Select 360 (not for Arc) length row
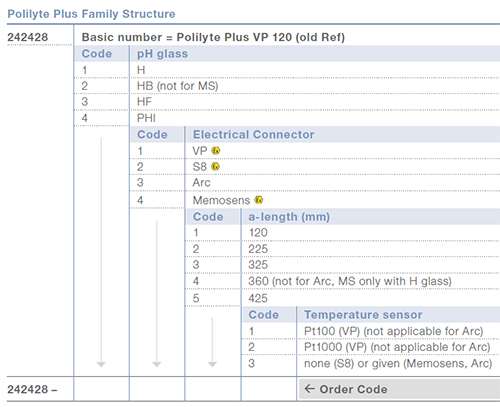The height and width of the screenshot is (407, 500). click(x=342, y=281)
